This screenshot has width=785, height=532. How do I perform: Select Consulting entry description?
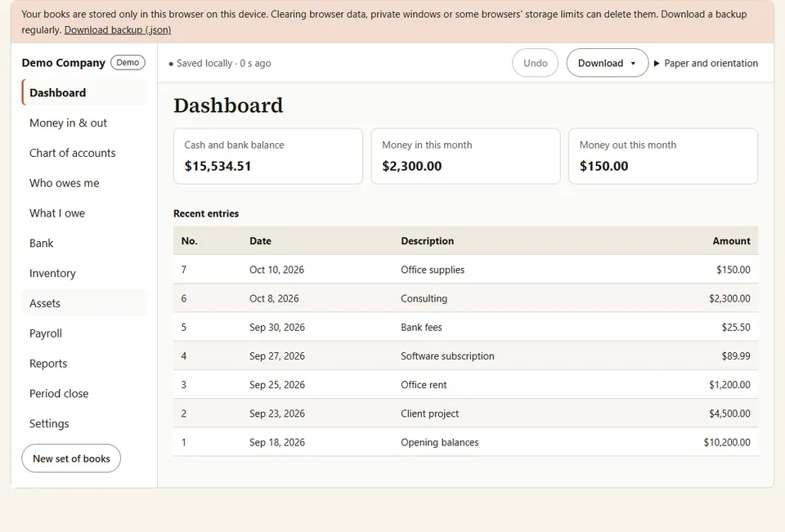(424, 298)
